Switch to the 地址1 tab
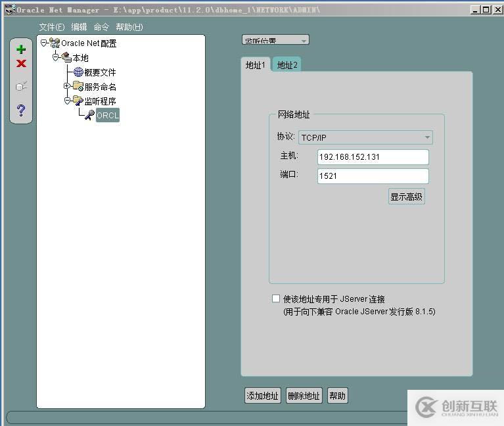 (x=256, y=65)
